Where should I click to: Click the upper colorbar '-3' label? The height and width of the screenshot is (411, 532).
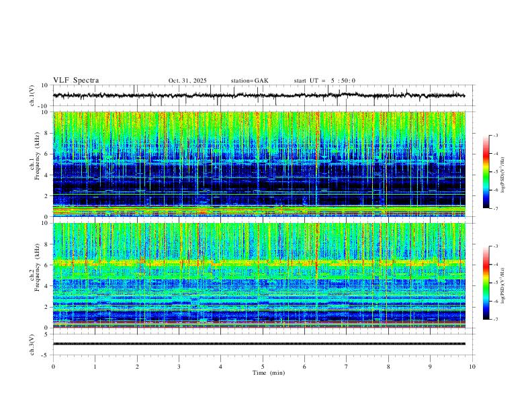tap(495, 135)
